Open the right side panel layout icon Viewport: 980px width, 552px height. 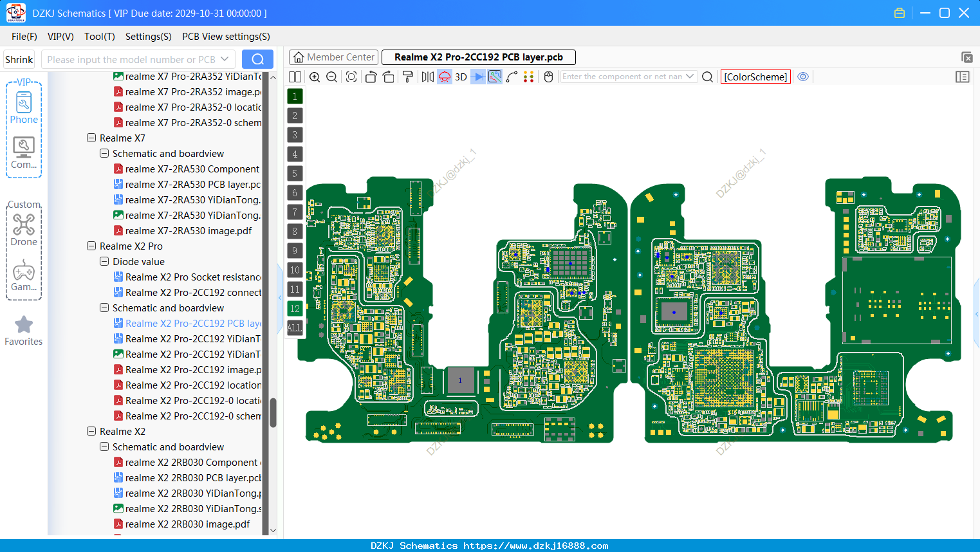[963, 77]
